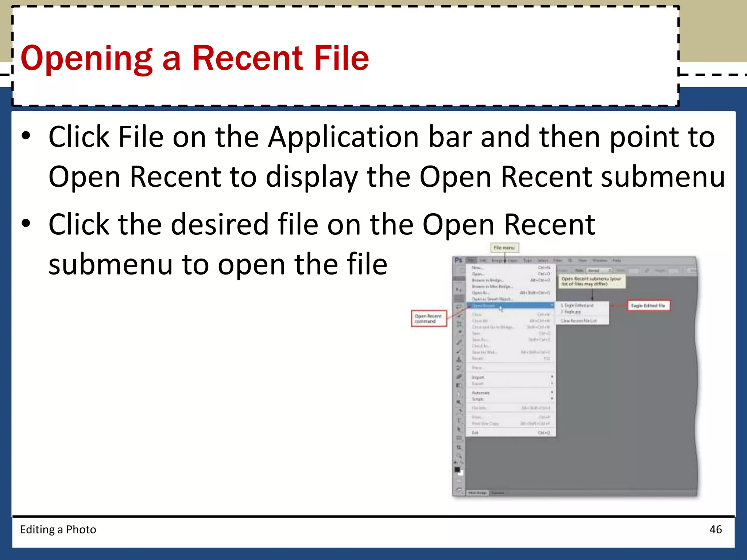Switch to the Mini Bridge tab

click(x=477, y=493)
